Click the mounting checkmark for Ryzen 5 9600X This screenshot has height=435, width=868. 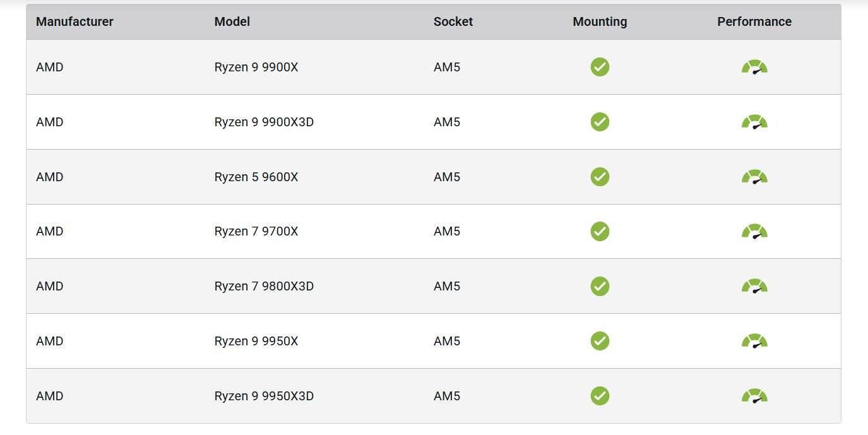(600, 177)
